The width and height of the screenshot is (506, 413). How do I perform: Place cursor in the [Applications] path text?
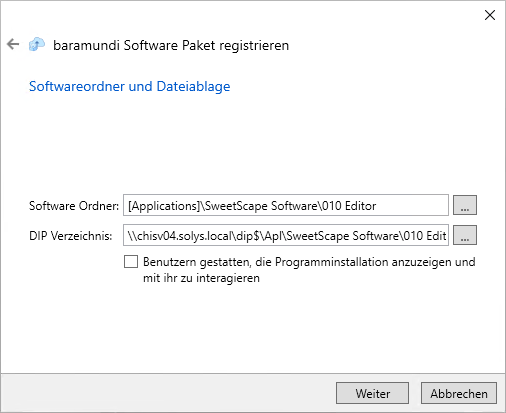tap(252, 206)
